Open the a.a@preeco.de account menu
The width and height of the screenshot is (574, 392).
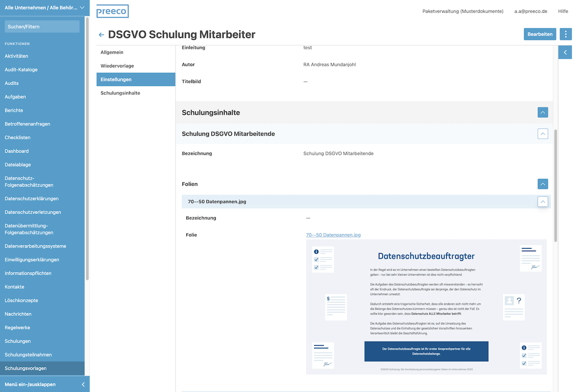(x=530, y=11)
